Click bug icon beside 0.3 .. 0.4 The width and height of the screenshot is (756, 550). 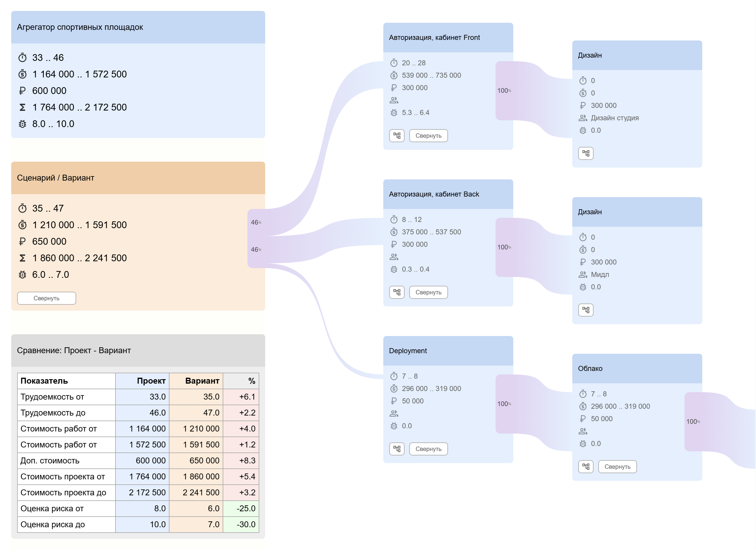click(394, 269)
